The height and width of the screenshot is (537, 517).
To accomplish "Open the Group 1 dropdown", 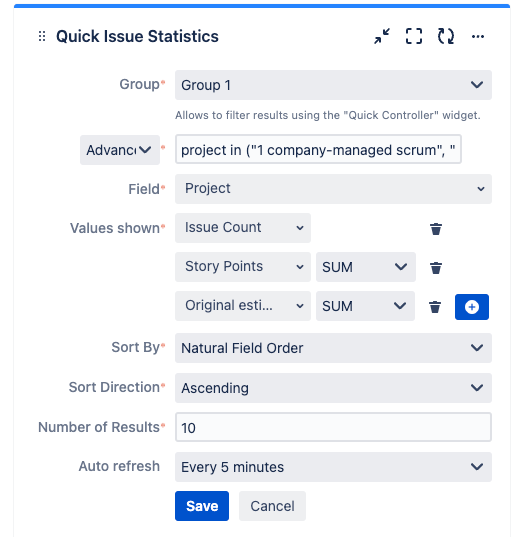I will click(333, 85).
